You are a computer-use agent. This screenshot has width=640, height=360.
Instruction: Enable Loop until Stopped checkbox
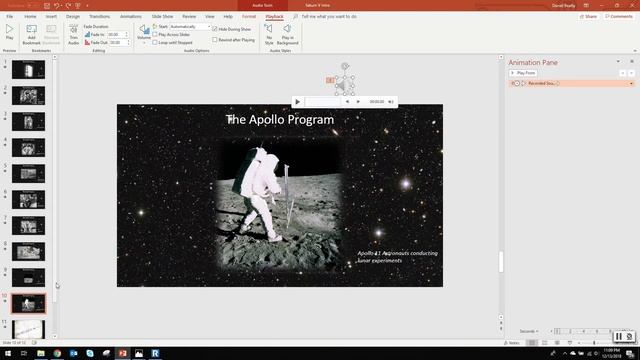pyautogui.click(x=155, y=42)
